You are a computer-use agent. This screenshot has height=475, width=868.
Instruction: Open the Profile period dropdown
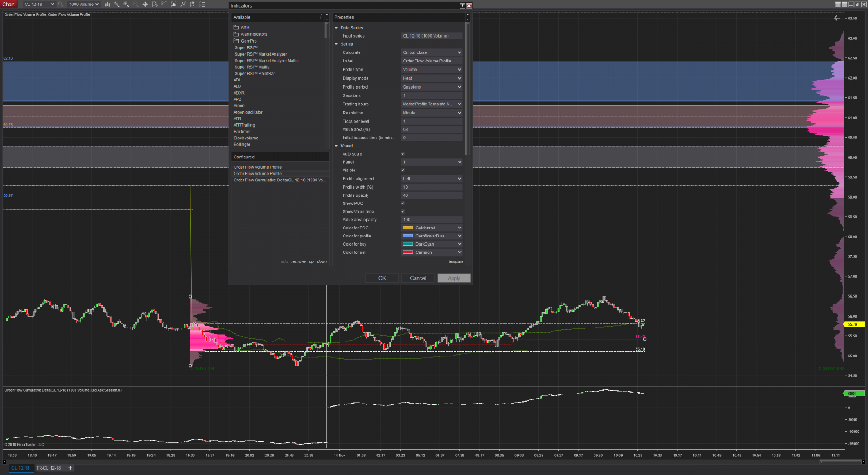tap(432, 87)
